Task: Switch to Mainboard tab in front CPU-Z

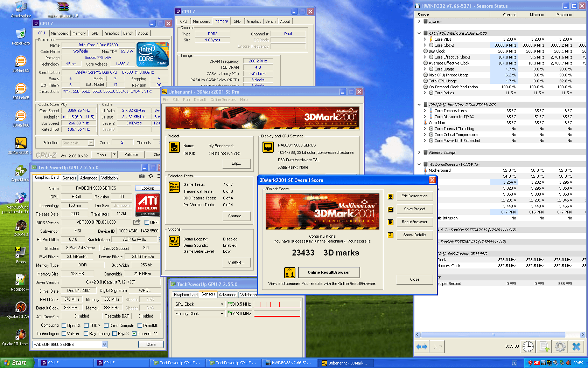Action: tap(59, 33)
